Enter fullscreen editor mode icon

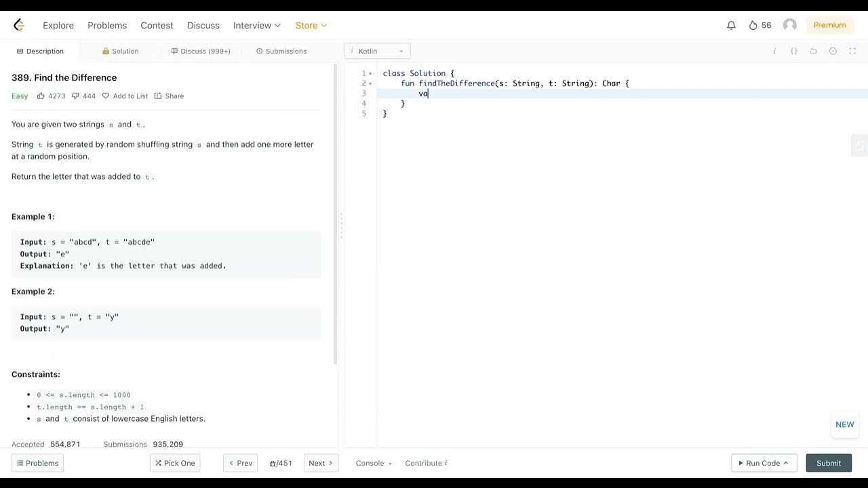coord(853,51)
